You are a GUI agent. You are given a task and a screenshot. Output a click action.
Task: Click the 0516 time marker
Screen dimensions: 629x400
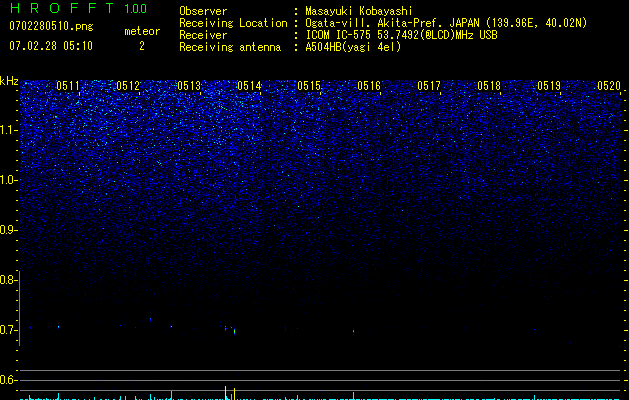(369, 86)
